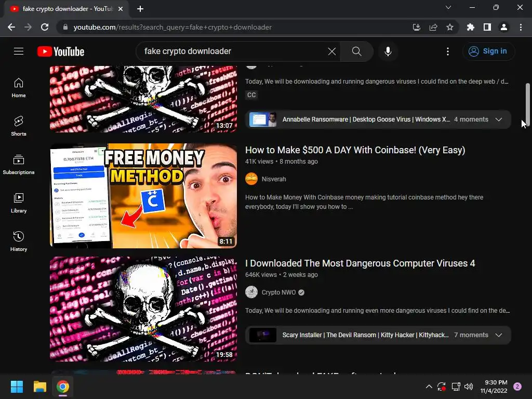Open the Scary Installer moments preview image
The height and width of the screenshot is (399, 532).
coord(262,335)
